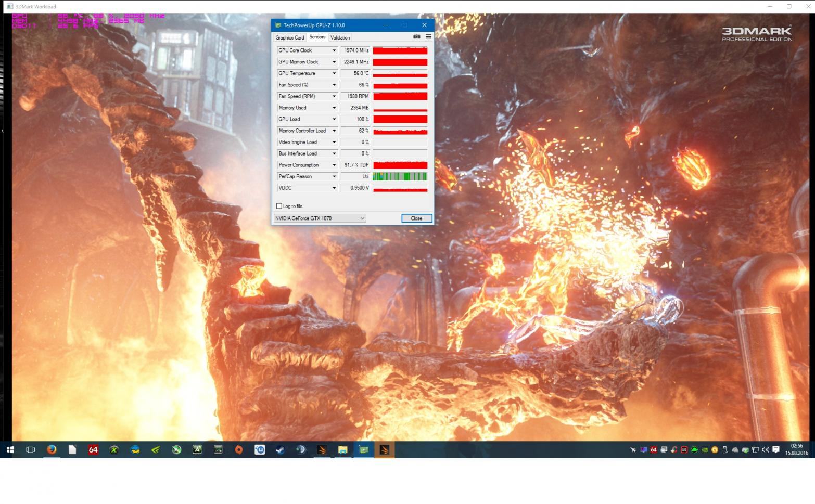This screenshot has height=504, width=815.
Task: Open the Memory Controller Load dropdown
Action: 334,131
